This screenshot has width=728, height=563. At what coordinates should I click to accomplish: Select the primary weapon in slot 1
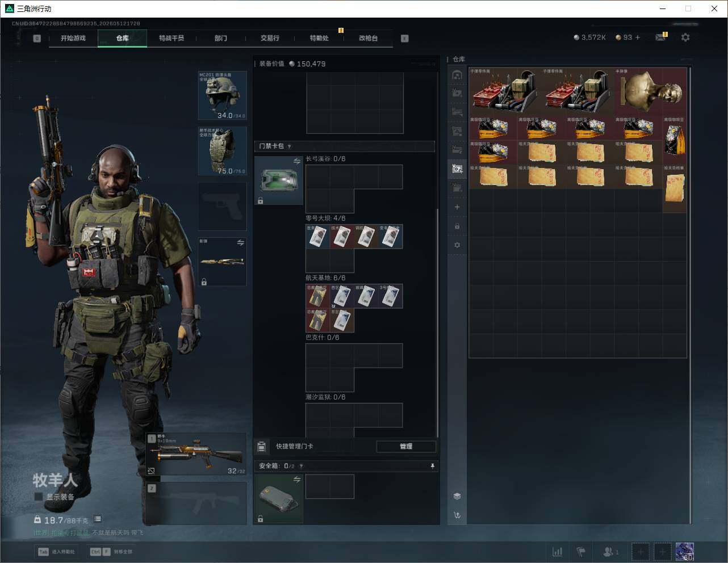pyautogui.click(x=196, y=454)
